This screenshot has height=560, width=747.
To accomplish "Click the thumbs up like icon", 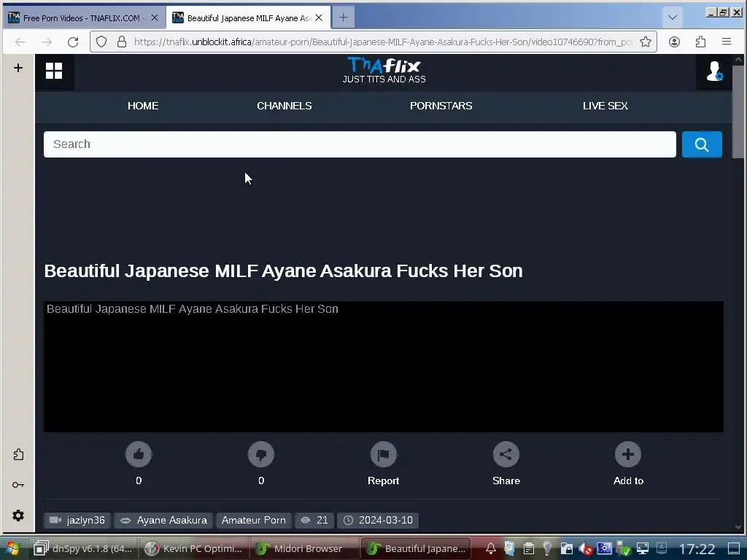I will [139, 454].
